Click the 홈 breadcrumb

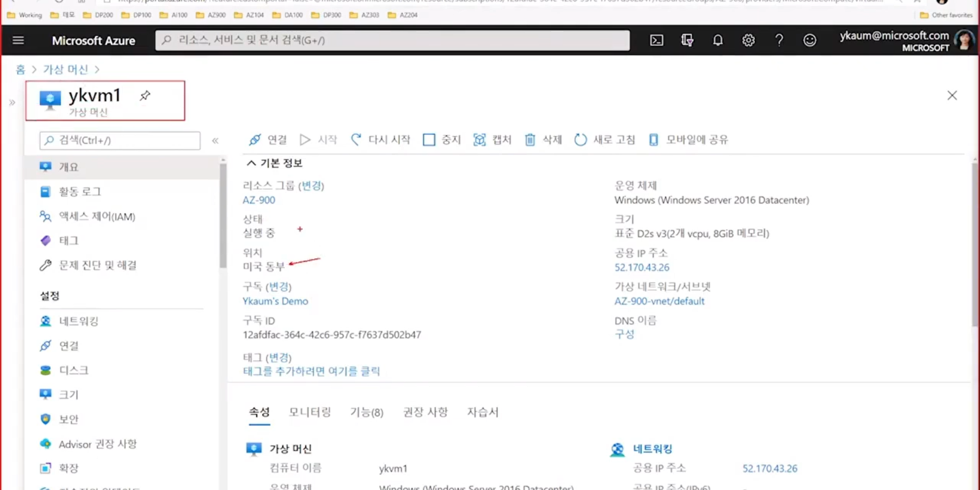click(20, 69)
